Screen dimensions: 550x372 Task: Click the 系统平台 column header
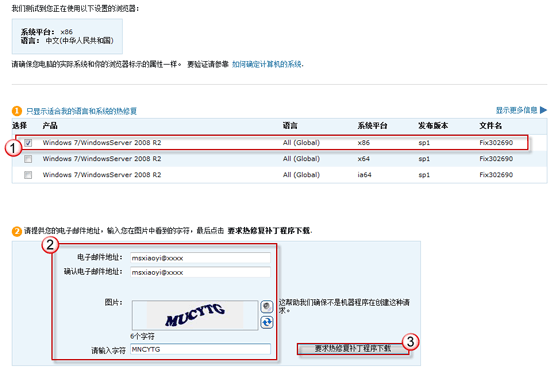click(x=372, y=126)
